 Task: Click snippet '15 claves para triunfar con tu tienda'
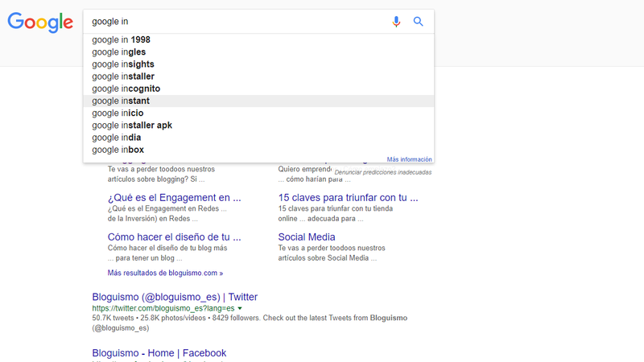335,208
